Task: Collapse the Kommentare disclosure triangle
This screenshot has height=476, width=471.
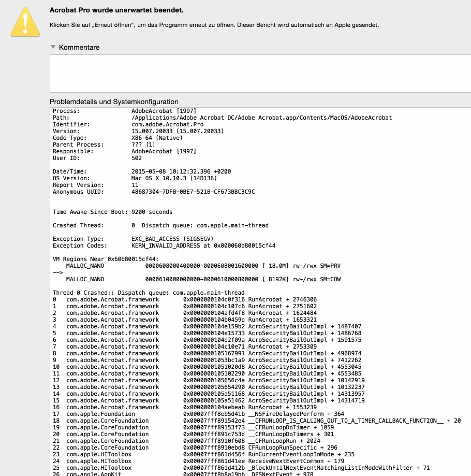Action: (53, 47)
